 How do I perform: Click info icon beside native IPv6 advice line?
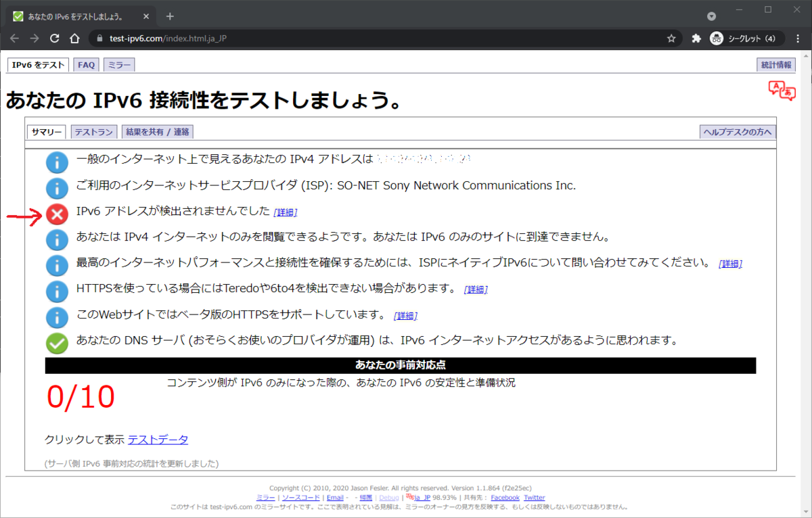tap(58, 266)
